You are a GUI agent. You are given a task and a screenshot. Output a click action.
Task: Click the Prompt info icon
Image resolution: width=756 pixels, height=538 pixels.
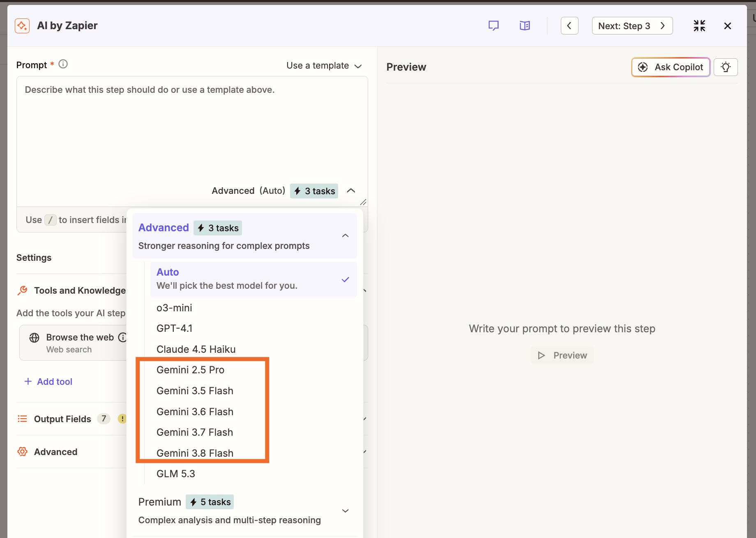(63, 64)
